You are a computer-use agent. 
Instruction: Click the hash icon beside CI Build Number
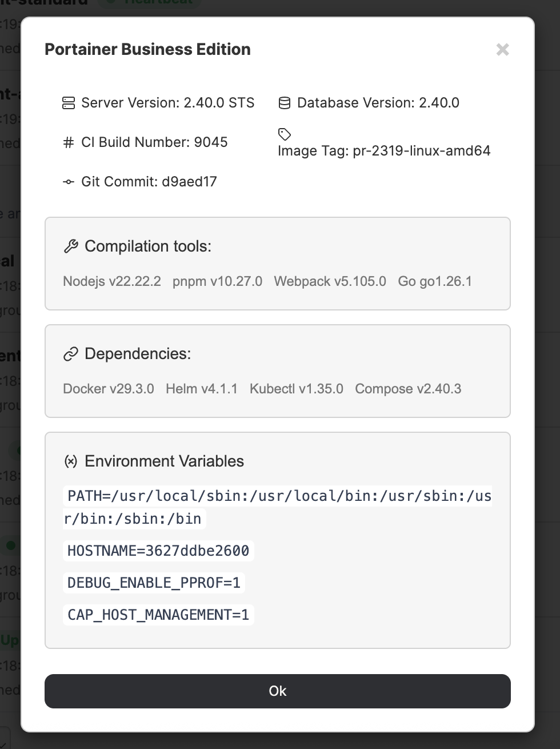(x=69, y=142)
